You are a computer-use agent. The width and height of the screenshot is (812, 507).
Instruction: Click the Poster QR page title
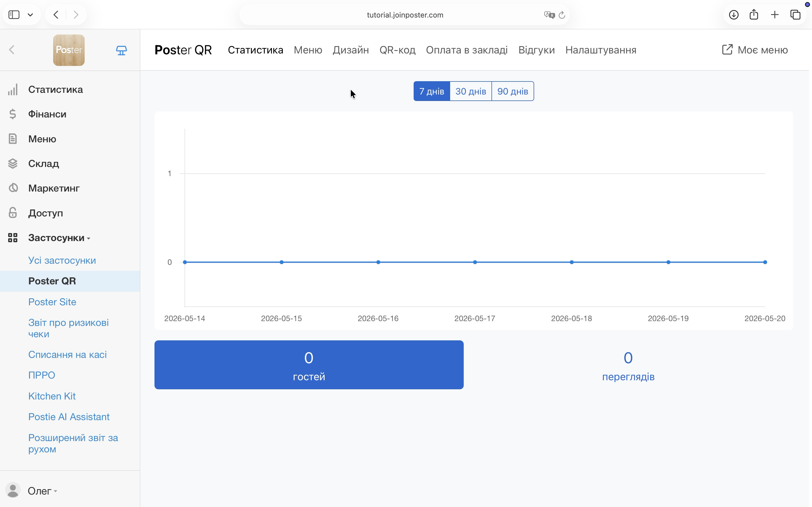point(183,50)
